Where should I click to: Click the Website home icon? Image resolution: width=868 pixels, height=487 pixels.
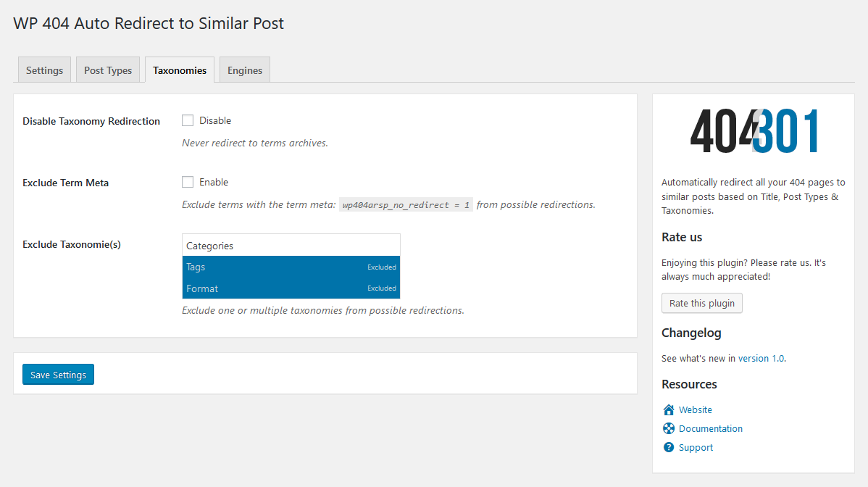669,409
